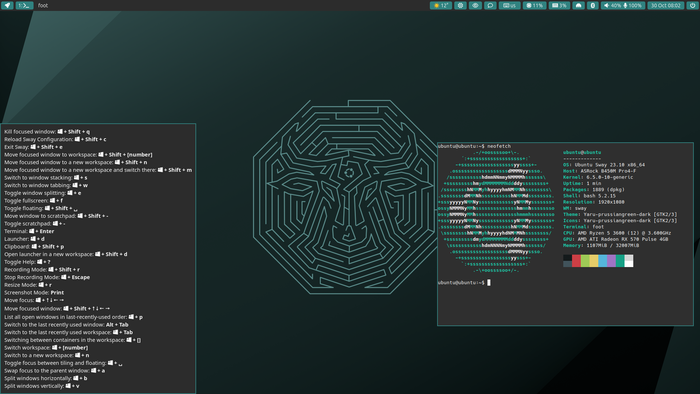The image size is (700, 394).
Task: Open the CPU usage 11% module
Action: coord(534,5)
